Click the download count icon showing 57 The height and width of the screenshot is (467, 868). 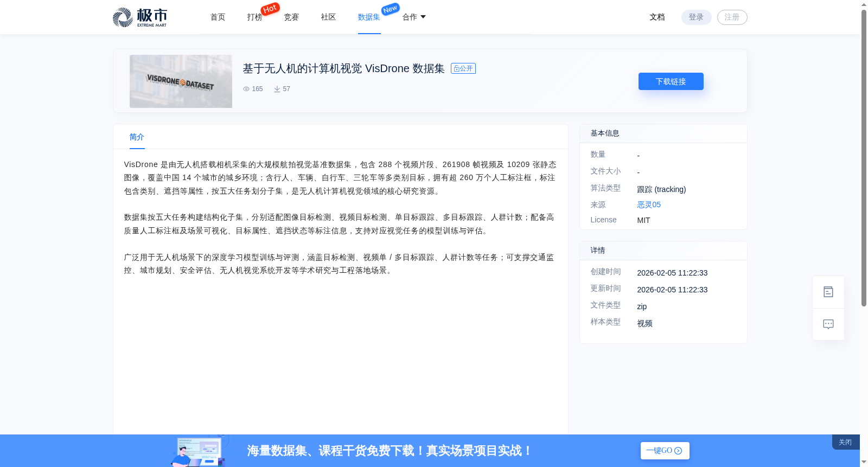(277, 89)
